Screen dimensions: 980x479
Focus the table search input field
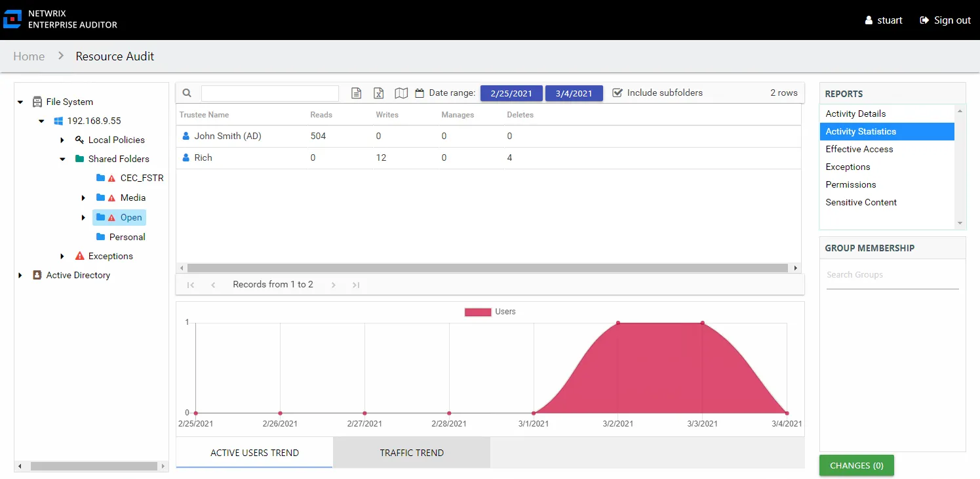270,93
